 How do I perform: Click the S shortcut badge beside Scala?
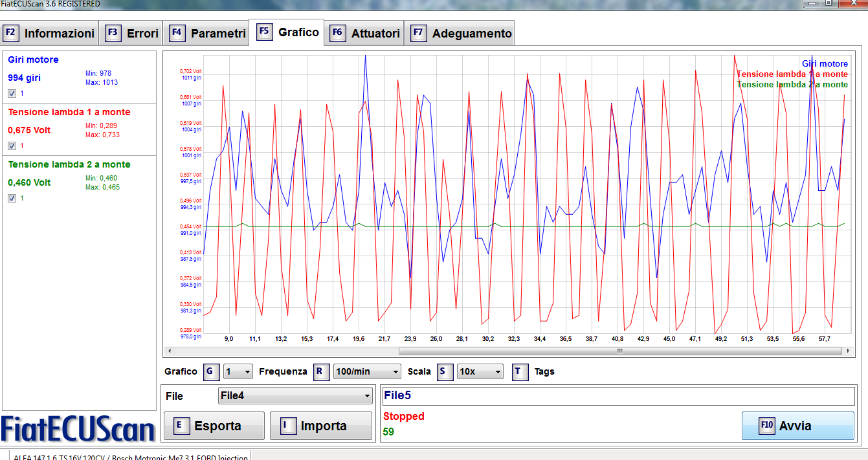coord(445,371)
